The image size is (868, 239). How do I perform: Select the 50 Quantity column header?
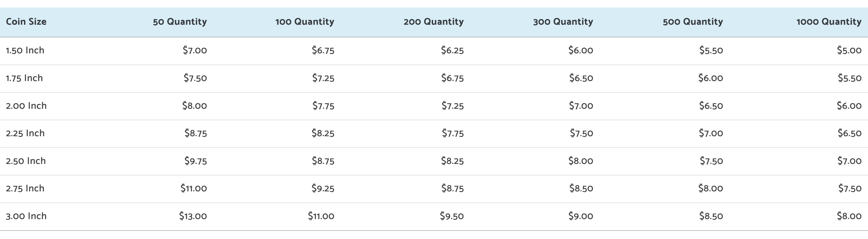tap(180, 22)
